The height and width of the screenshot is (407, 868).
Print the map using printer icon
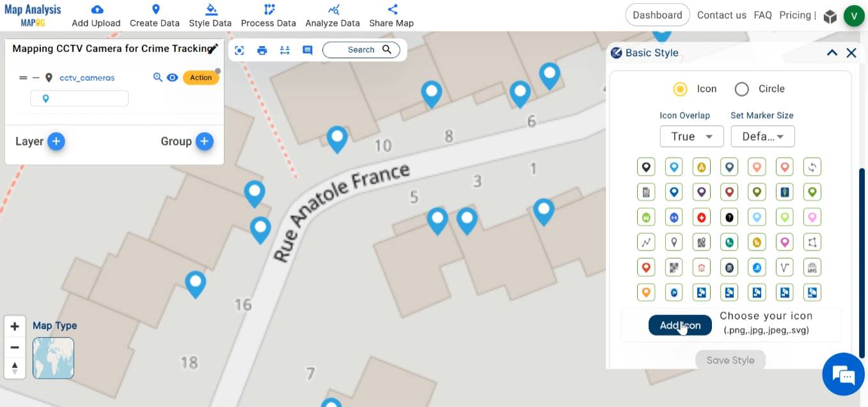click(x=262, y=50)
